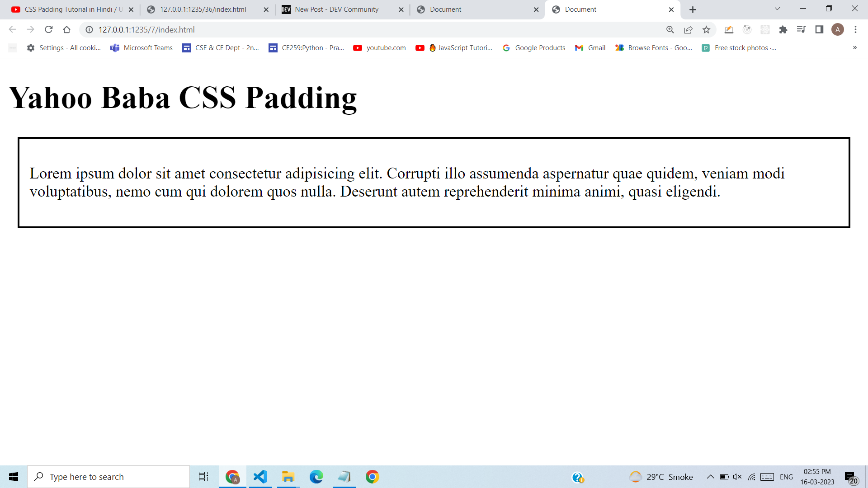The image size is (868, 488).
Task: Open the Microsoft Teams bookmark
Action: pyautogui.click(x=142, y=48)
